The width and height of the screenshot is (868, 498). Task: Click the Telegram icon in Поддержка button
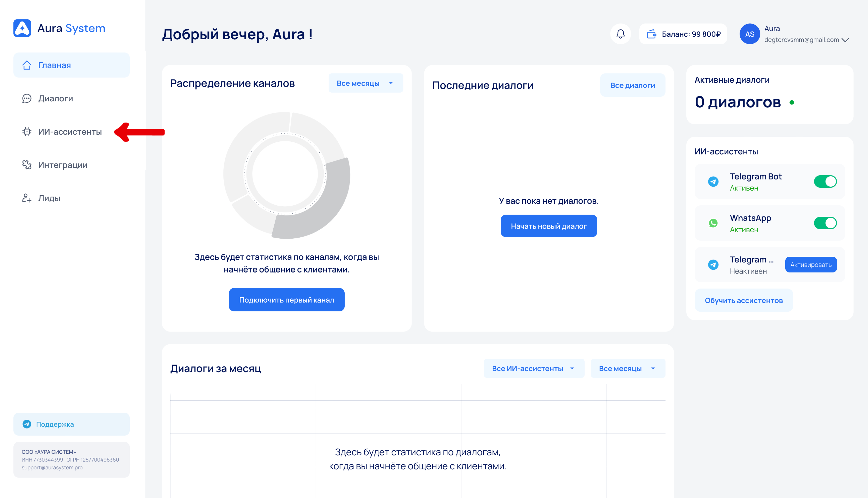click(x=27, y=424)
